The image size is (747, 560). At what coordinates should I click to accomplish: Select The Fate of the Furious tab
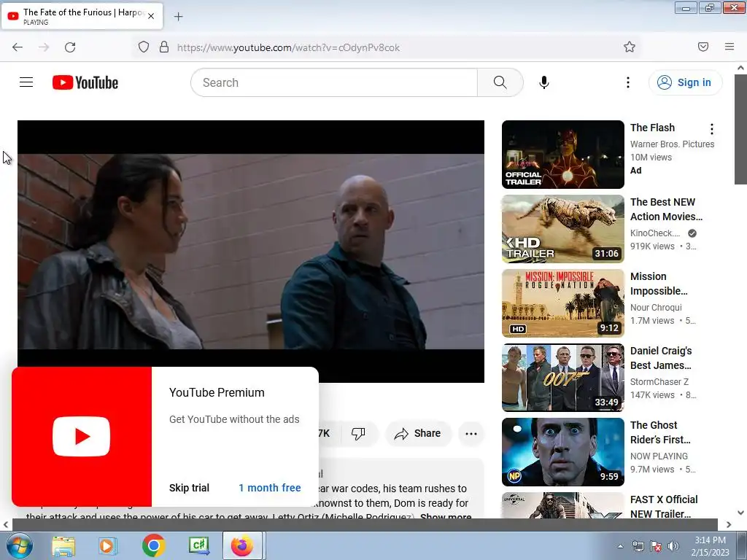[x=82, y=16]
